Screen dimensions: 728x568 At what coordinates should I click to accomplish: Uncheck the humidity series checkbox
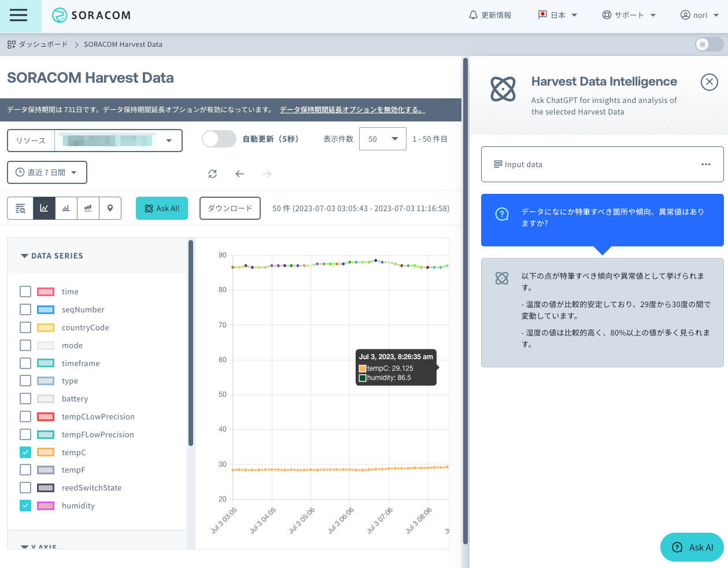25,506
